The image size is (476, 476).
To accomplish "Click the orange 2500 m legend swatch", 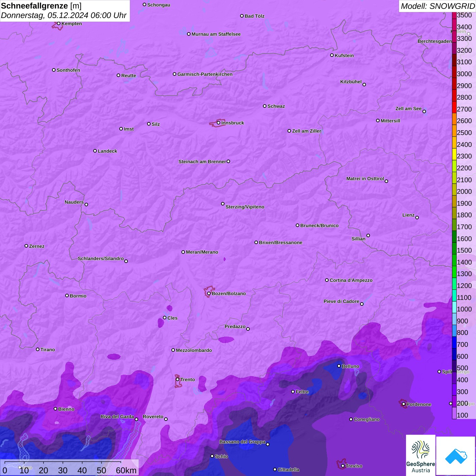I will point(454,131).
